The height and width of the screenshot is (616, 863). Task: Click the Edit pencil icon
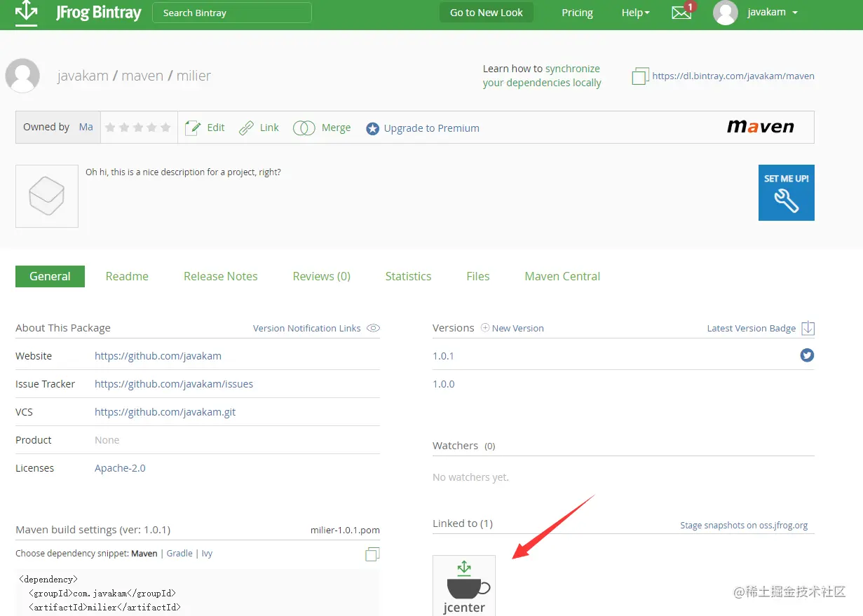coord(193,128)
